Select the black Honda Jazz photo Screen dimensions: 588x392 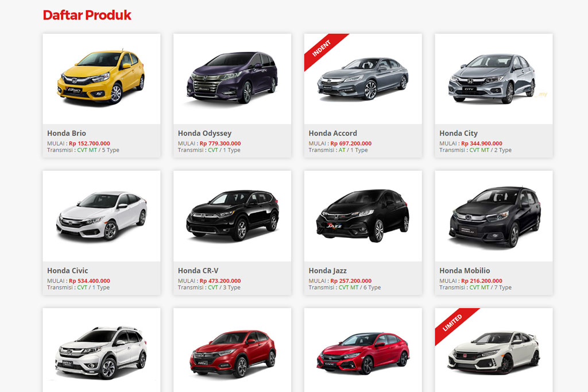363,216
